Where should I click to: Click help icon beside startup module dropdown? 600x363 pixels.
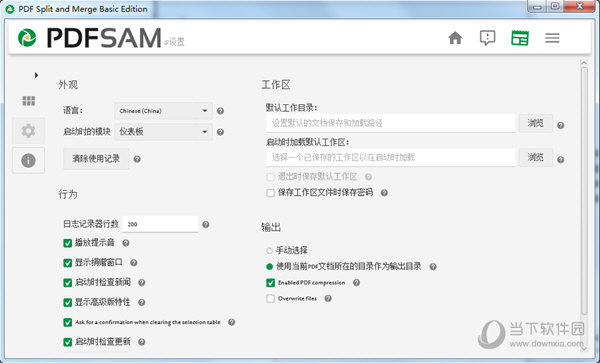[x=220, y=132]
